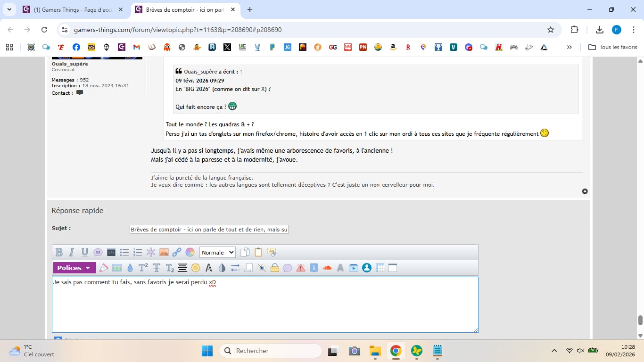Toggle bold formatting in editor toolbar
This screenshot has width=644, height=362.
pyautogui.click(x=59, y=252)
